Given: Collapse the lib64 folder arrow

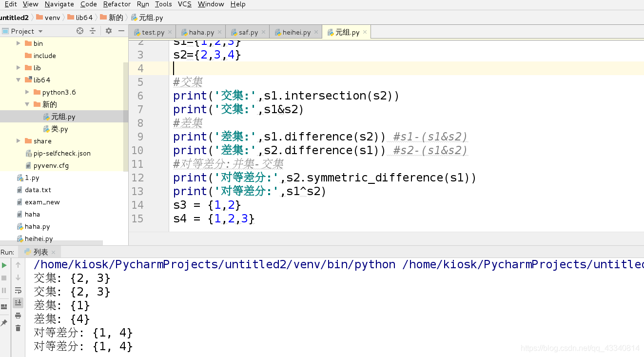Looking at the screenshot, I should pyautogui.click(x=19, y=80).
